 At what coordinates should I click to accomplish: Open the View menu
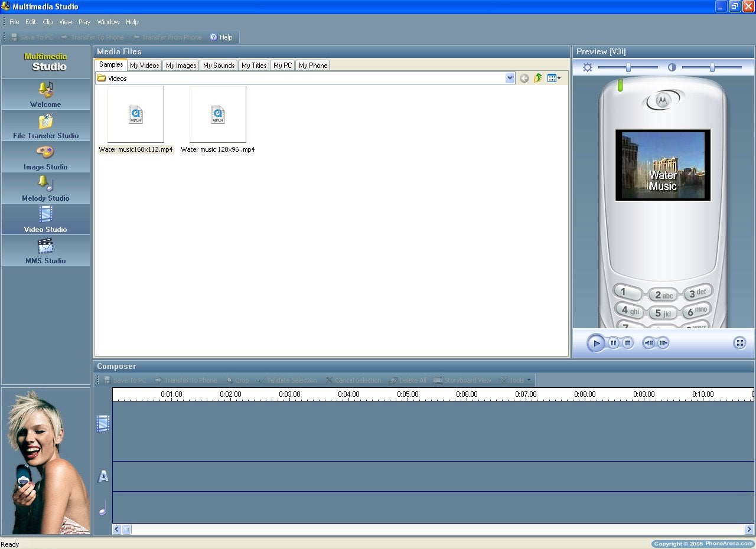click(x=66, y=22)
